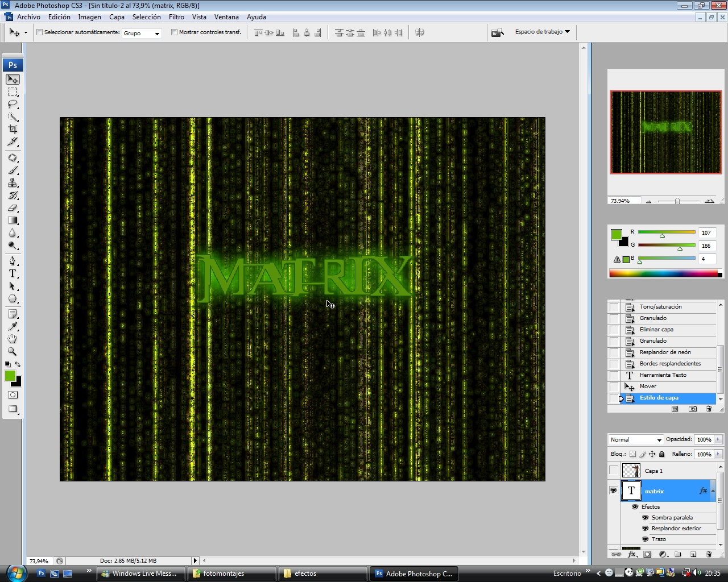Image resolution: width=728 pixels, height=582 pixels.
Task: Check Mostrar controles transf.
Action: pyautogui.click(x=175, y=32)
